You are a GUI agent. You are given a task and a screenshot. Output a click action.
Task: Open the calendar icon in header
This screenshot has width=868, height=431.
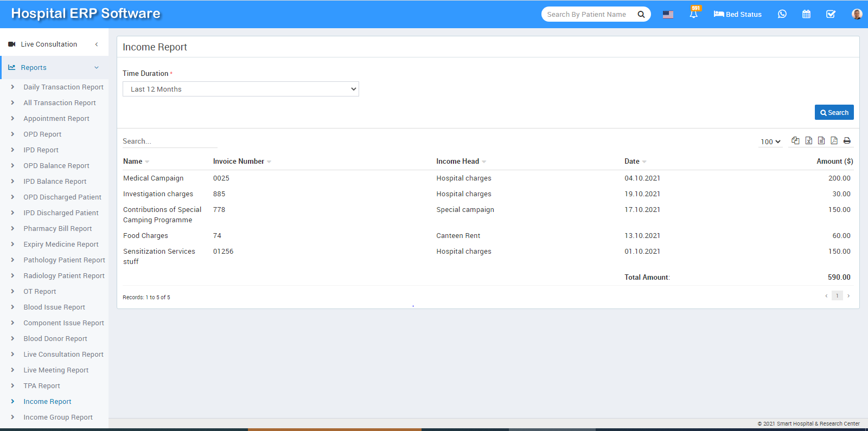point(806,14)
